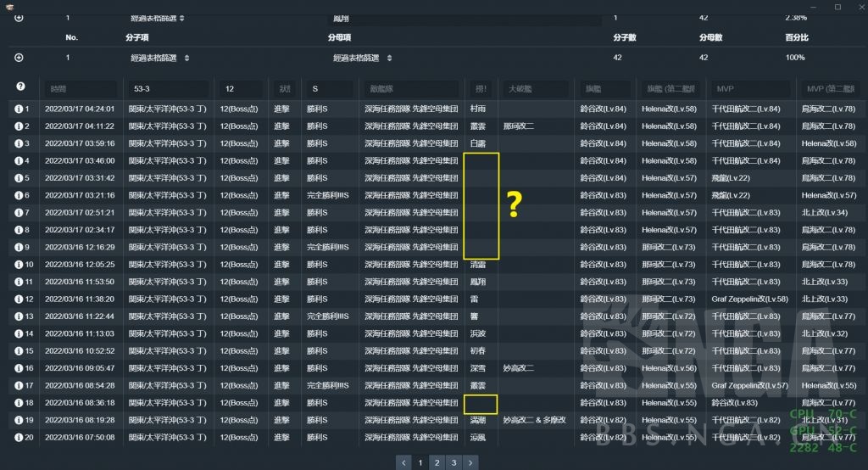Screen dimensions: 868x470
Task: Go to page 3 of results
Action: [x=453, y=462]
